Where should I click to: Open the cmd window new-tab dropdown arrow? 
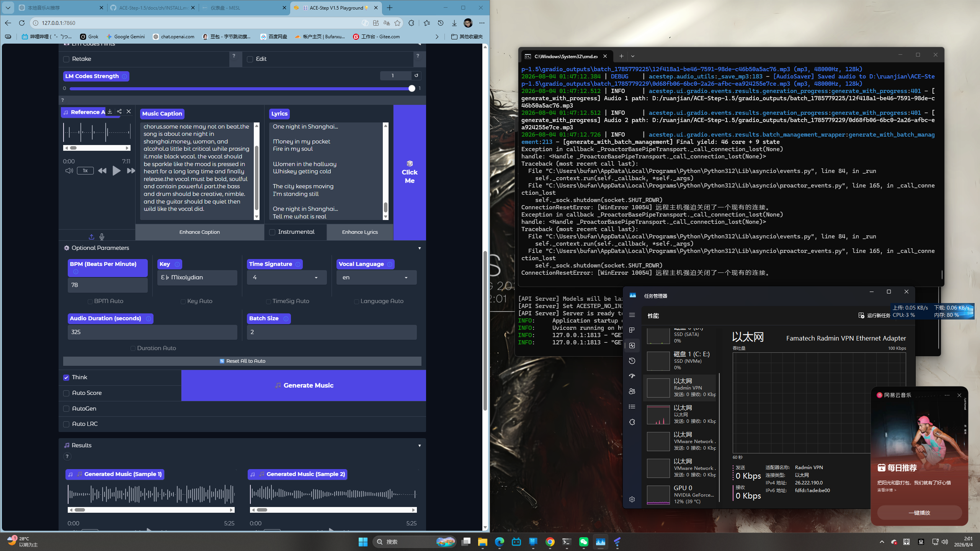[x=633, y=56]
